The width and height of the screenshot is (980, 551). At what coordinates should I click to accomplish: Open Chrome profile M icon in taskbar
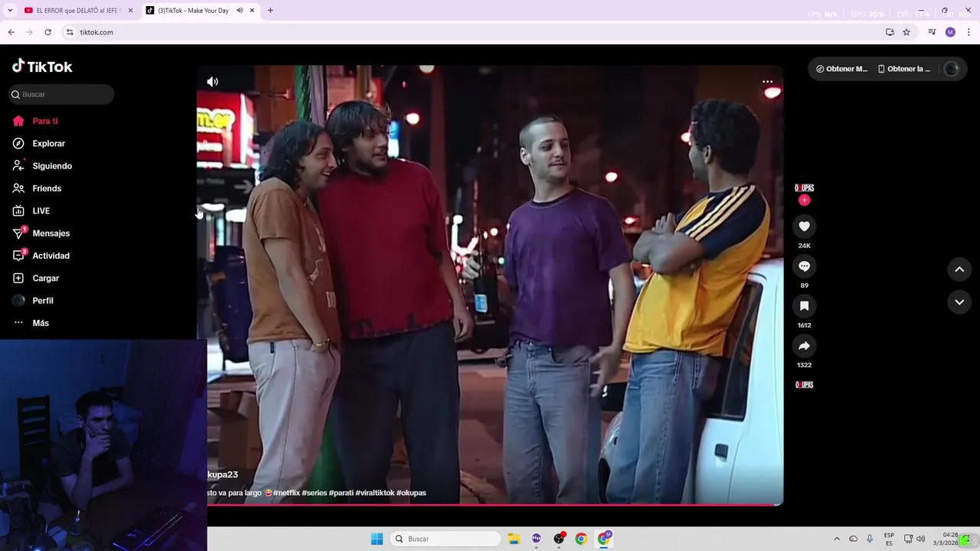(604, 539)
